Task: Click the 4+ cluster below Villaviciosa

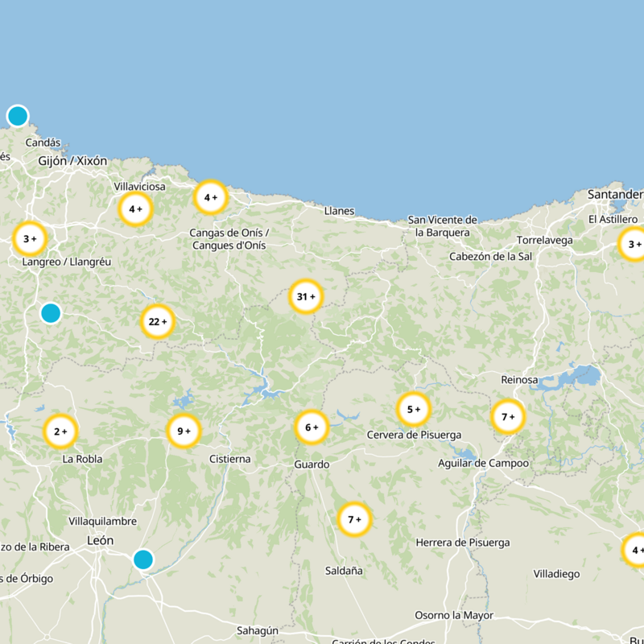Action: pyautogui.click(x=135, y=209)
